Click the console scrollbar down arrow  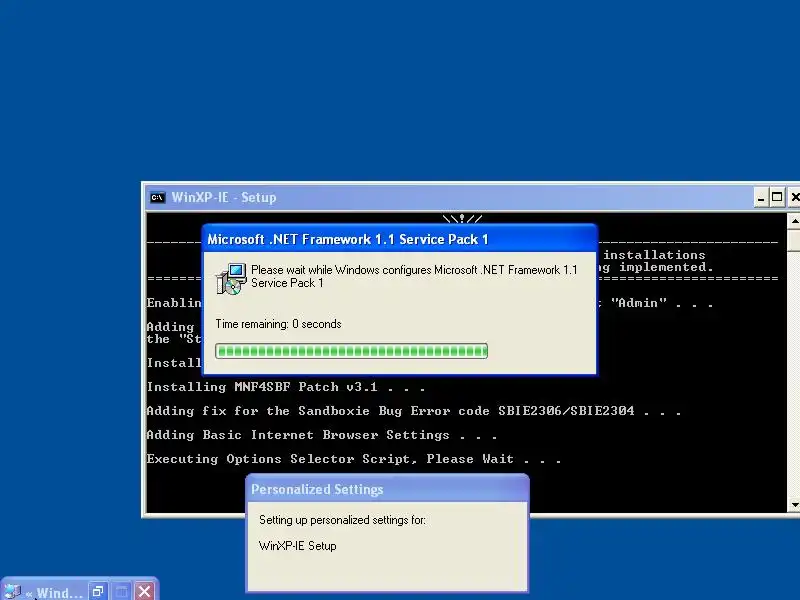(x=794, y=505)
